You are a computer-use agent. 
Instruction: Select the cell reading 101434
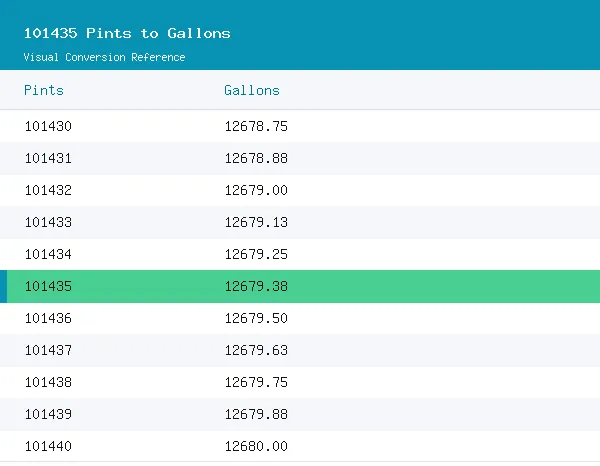point(48,254)
